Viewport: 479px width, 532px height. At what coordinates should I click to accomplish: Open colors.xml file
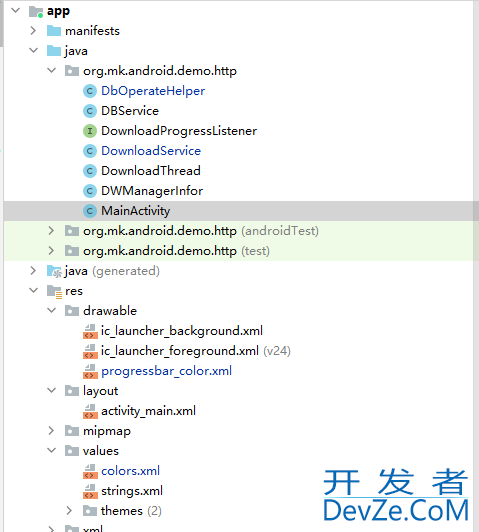131,471
